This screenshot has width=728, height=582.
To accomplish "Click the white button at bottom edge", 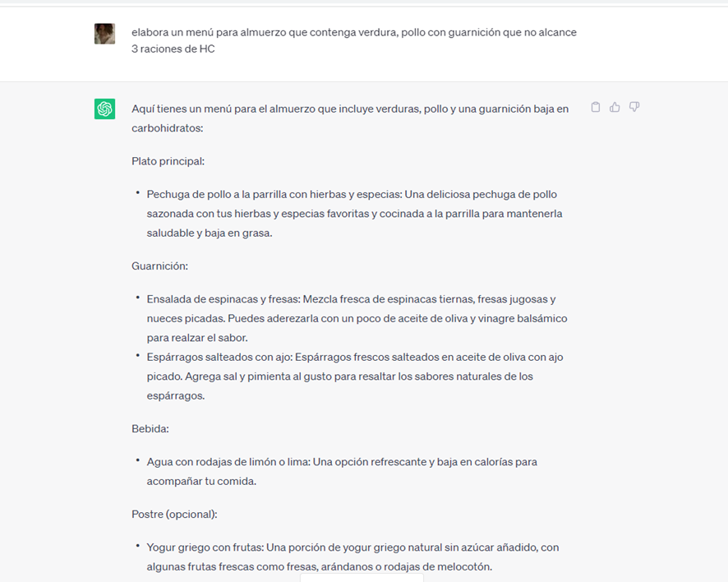I will coord(362,577).
